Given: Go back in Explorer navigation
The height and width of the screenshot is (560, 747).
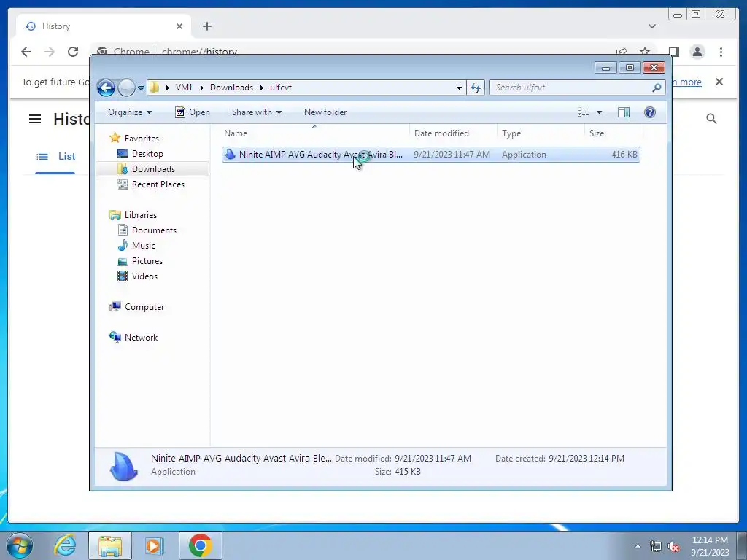Looking at the screenshot, I should tap(106, 87).
